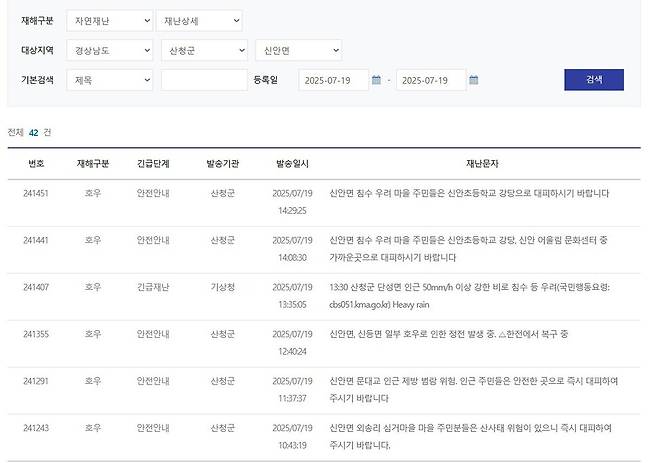Viewport: 658px width, 463px height.
Task: Click the 기본검색 filter label
Action: pos(37,80)
